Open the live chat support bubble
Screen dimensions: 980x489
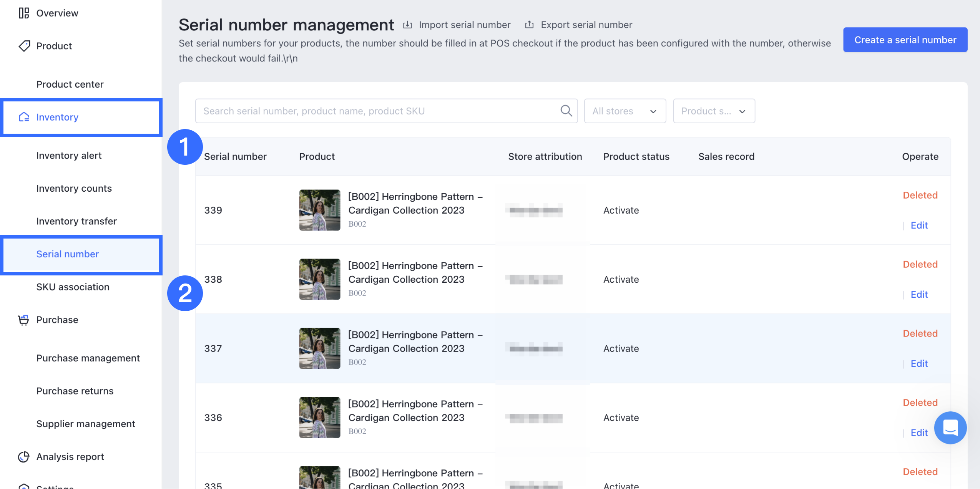950,428
